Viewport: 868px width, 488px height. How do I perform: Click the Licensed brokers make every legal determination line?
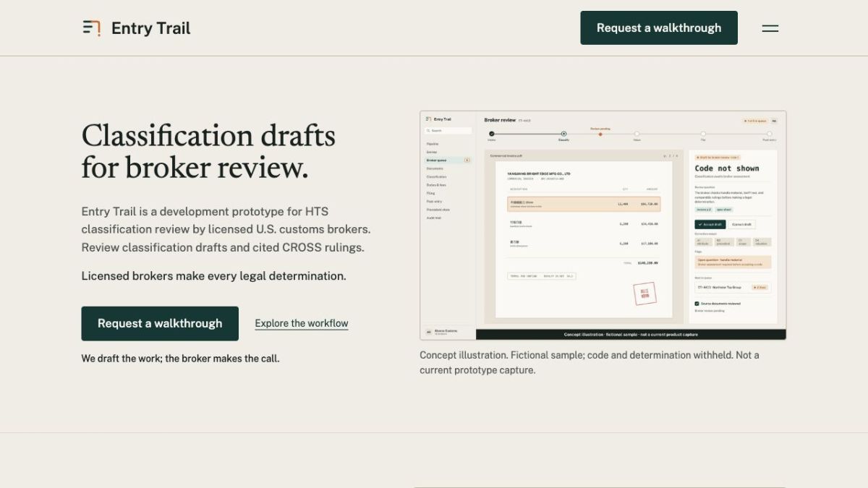click(213, 276)
